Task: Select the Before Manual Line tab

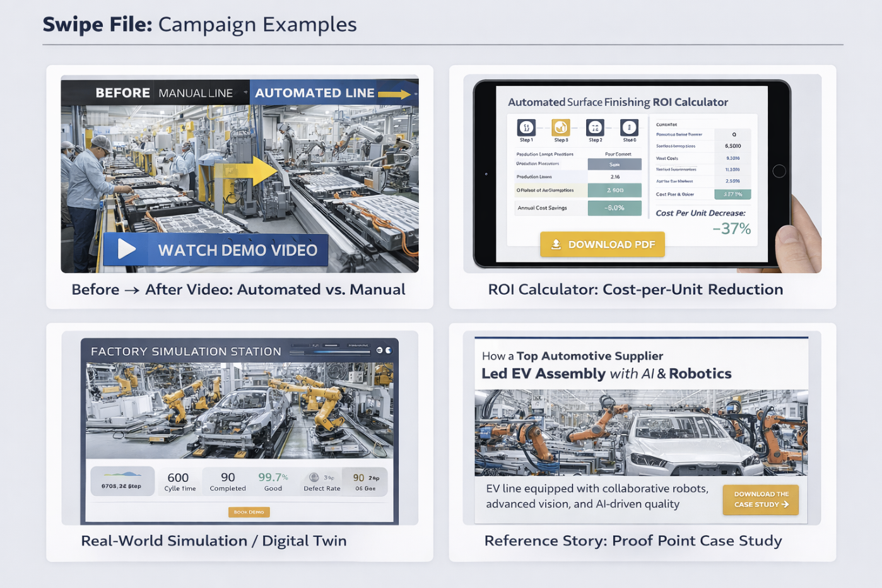Action: 164,93
